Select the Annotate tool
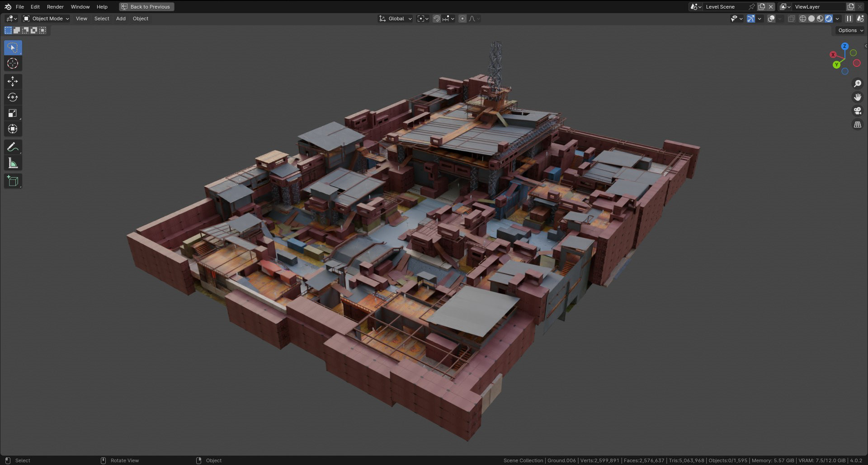868x465 pixels. point(13,147)
